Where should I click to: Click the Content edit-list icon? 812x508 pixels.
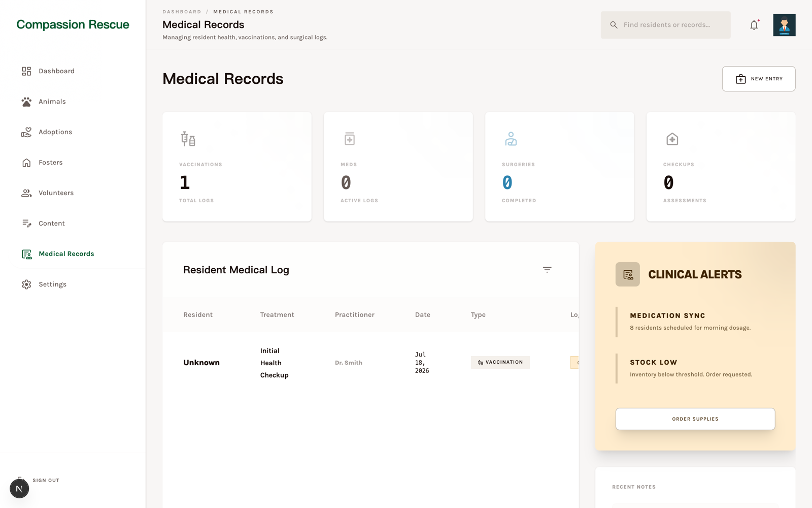click(x=26, y=224)
